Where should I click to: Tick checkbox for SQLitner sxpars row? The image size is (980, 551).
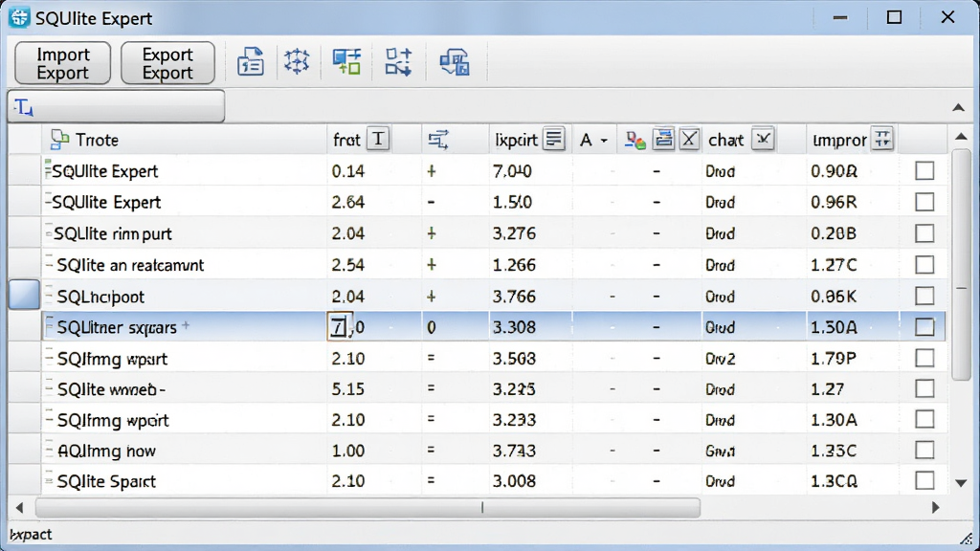pyautogui.click(x=924, y=327)
